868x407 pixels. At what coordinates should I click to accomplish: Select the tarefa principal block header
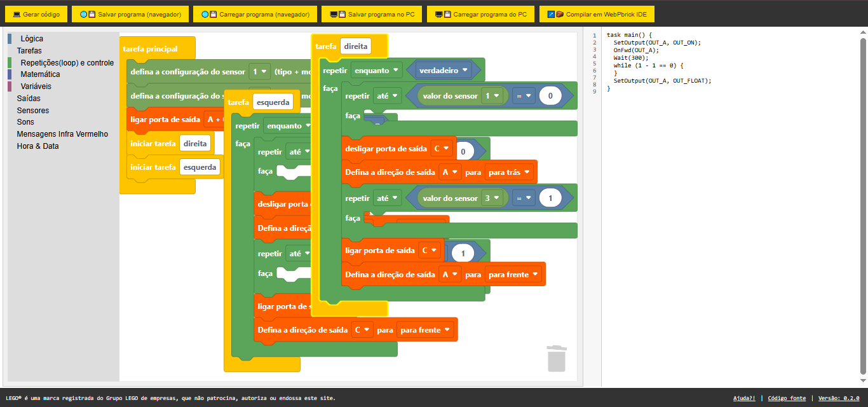click(151, 49)
